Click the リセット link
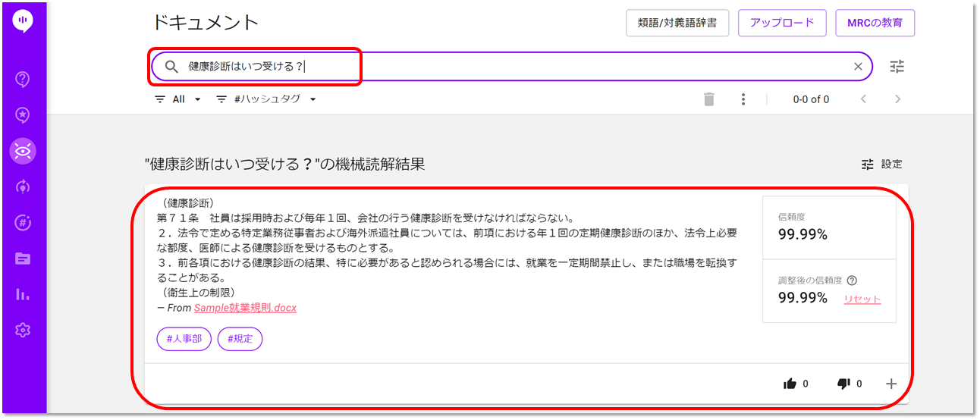 862,299
